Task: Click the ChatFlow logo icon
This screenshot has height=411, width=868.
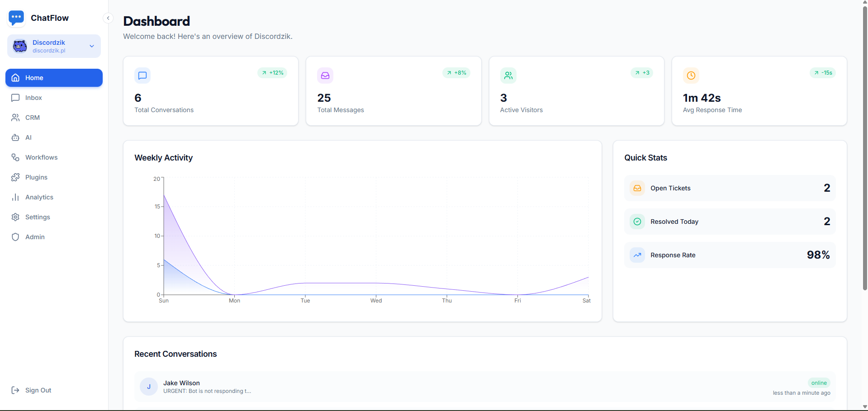Action: pyautogui.click(x=16, y=18)
